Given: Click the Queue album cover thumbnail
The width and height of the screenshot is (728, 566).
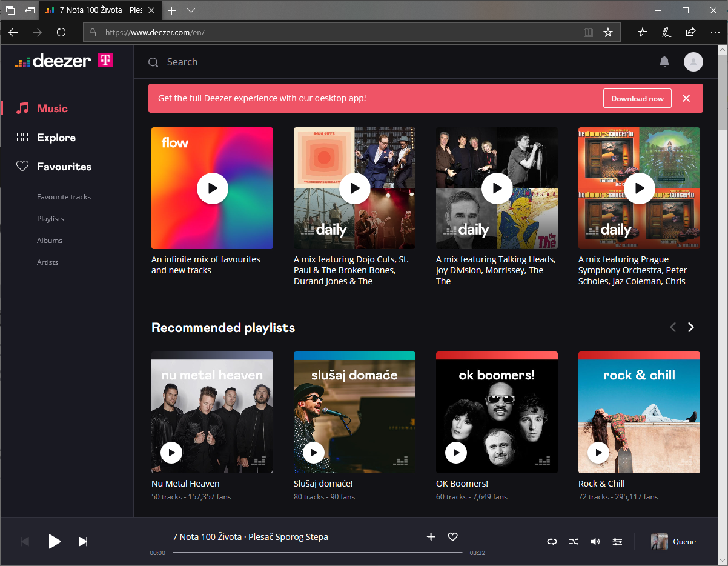Looking at the screenshot, I should click(660, 542).
